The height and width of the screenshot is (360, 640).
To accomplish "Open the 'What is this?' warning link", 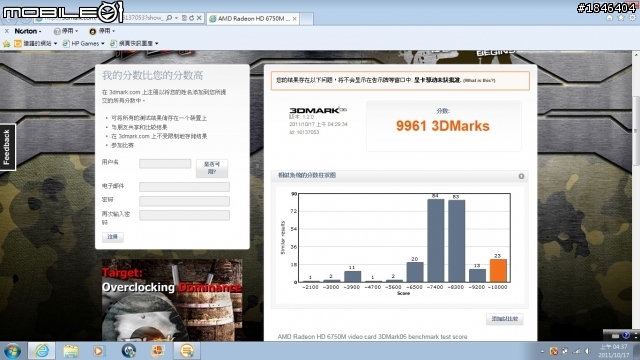I will pyautogui.click(x=479, y=80).
